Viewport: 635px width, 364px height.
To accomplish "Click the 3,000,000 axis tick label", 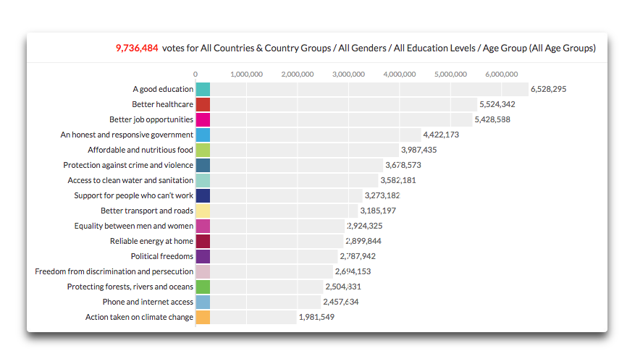I will click(348, 74).
